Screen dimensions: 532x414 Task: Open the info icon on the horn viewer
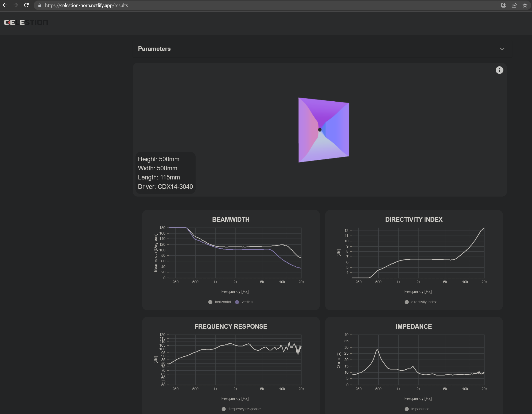pyautogui.click(x=499, y=70)
